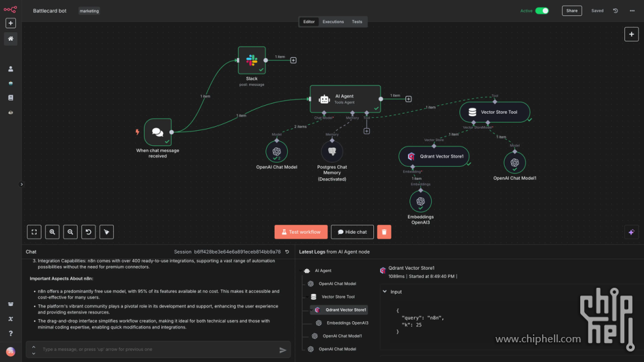The width and height of the screenshot is (644, 362).
Task: Add node after AI Agent output
Action: click(x=408, y=99)
